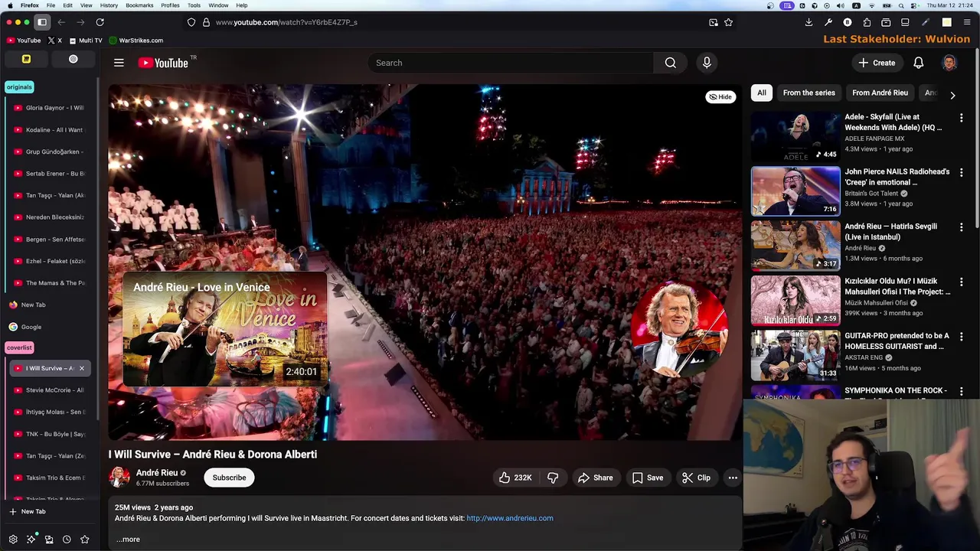980x551 pixels.
Task: Collapse the coverlist tab group
Action: coord(19,347)
